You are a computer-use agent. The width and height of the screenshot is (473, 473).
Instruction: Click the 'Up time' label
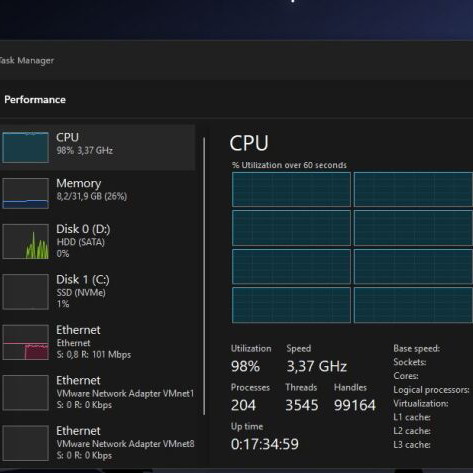pyautogui.click(x=247, y=427)
